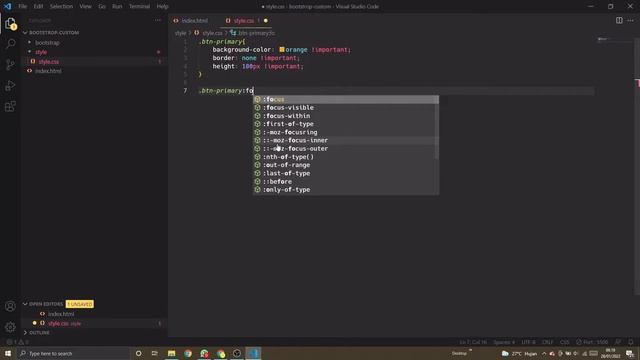The height and width of the screenshot is (360, 640).
Task: Open the Manage gear icon
Action: 10,327
